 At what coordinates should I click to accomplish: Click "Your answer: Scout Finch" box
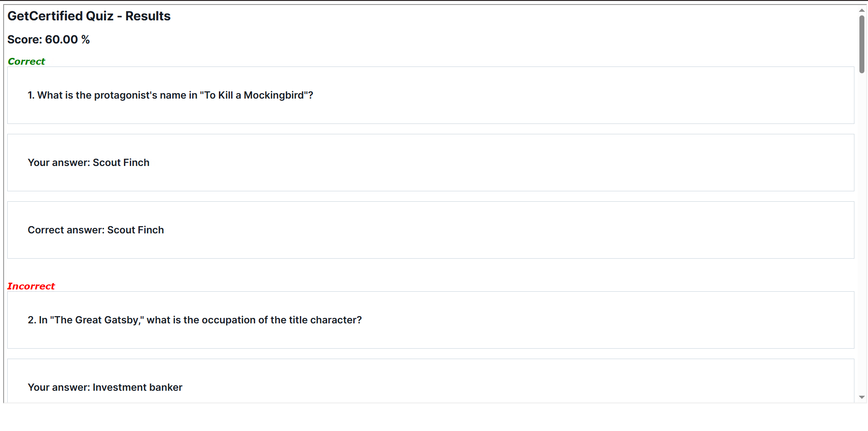point(430,163)
